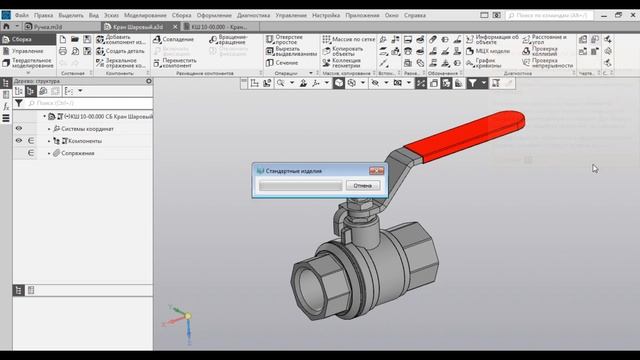
Task: Select Твердотельное моделирование toolbar set
Action: pos(28,63)
